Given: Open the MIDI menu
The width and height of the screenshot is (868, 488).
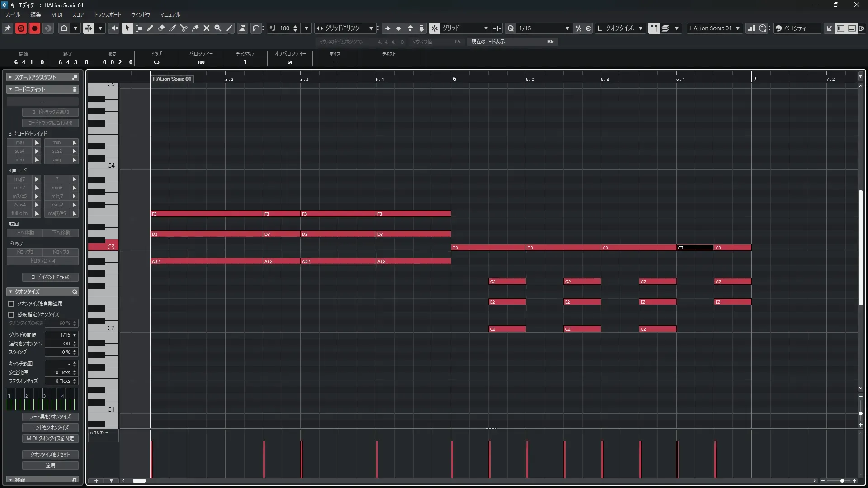Looking at the screenshot, I should (x=57, y=14).
